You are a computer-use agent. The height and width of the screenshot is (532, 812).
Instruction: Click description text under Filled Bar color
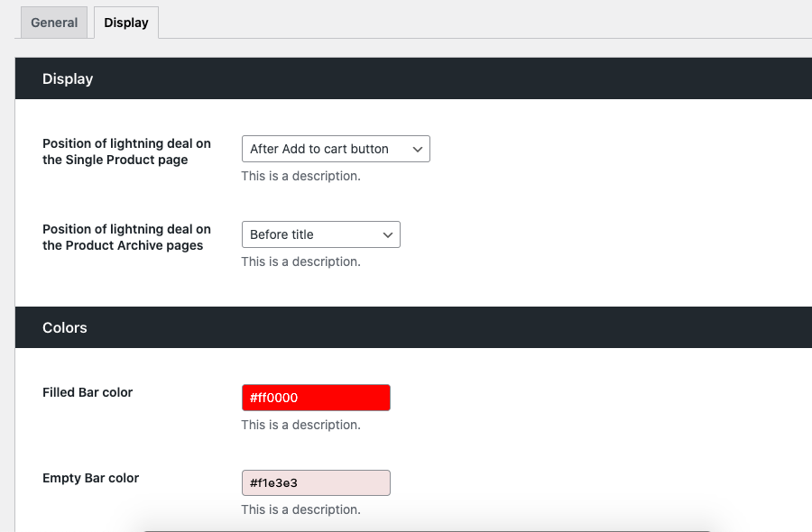[300, 425]
